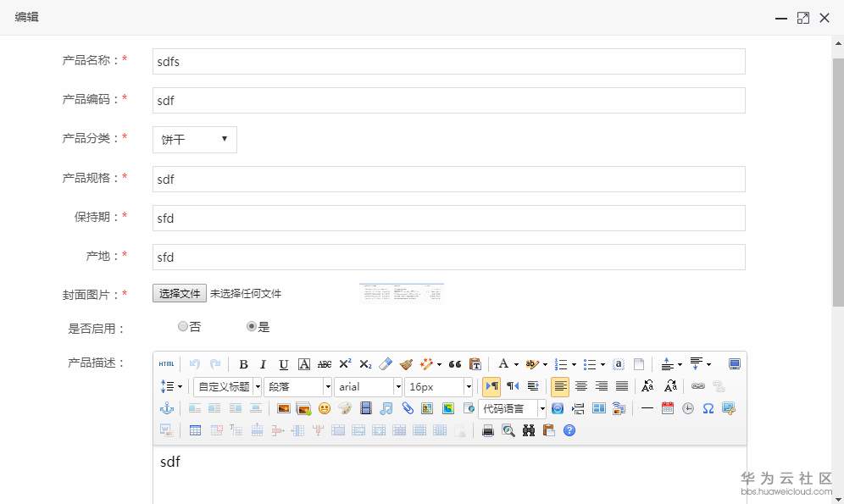Focus the 产品编码 input field
This screenshot has height=504, width=844.
[x=449, y=101]
